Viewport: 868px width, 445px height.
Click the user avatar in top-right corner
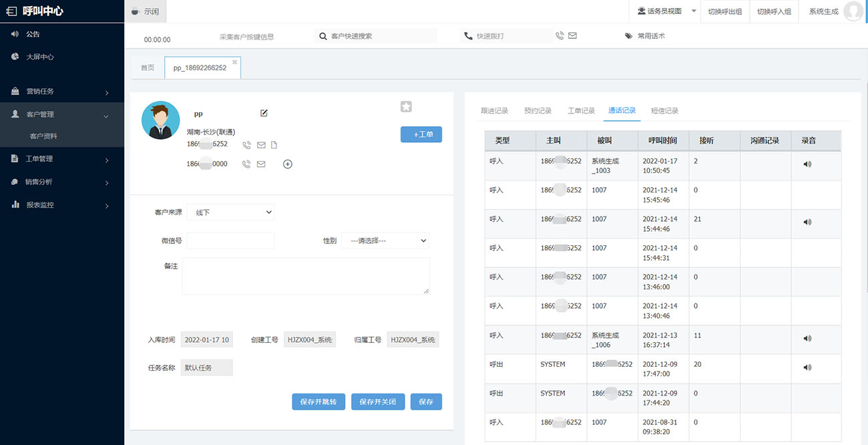(853, 11)
